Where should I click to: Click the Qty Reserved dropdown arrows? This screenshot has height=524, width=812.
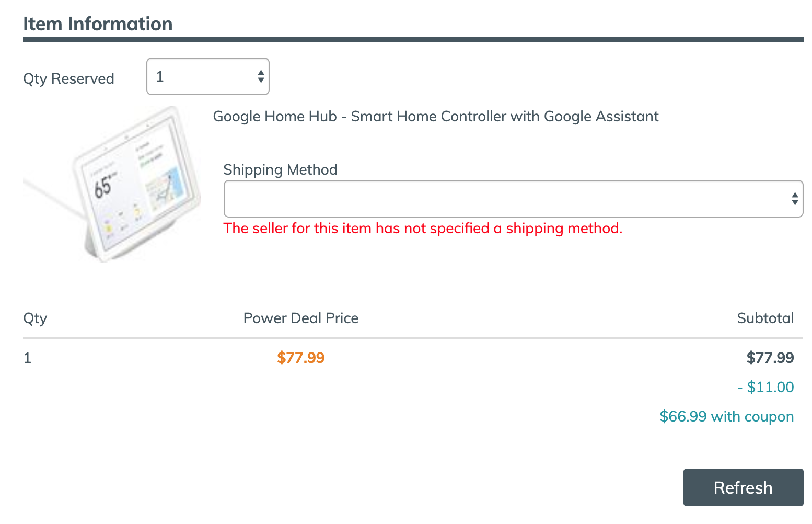[261, 76]
